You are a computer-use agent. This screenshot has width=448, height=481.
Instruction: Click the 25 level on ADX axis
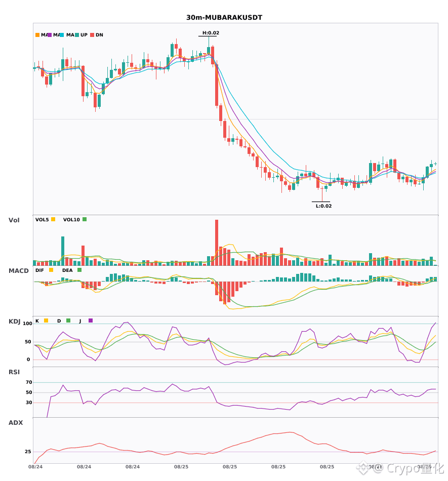click(x=28, y=452)
